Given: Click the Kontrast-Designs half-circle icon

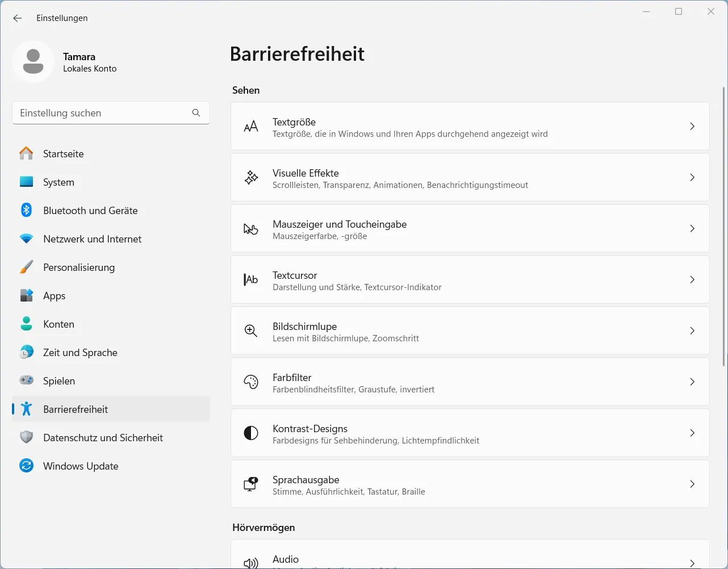Looking at the screenshot, I should pyautogui.click(x=251, y=433).
